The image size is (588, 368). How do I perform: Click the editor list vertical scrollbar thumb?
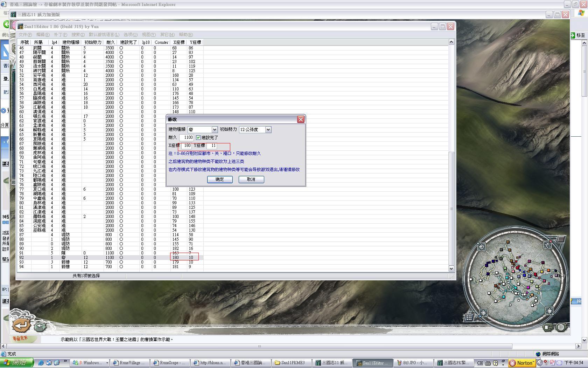click(x=451, y=209)
